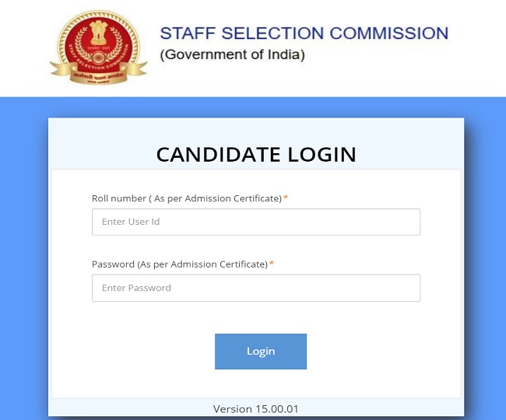Click the red asterisk beside Password label
506x420 pixels.
click(x=272, y=264)
